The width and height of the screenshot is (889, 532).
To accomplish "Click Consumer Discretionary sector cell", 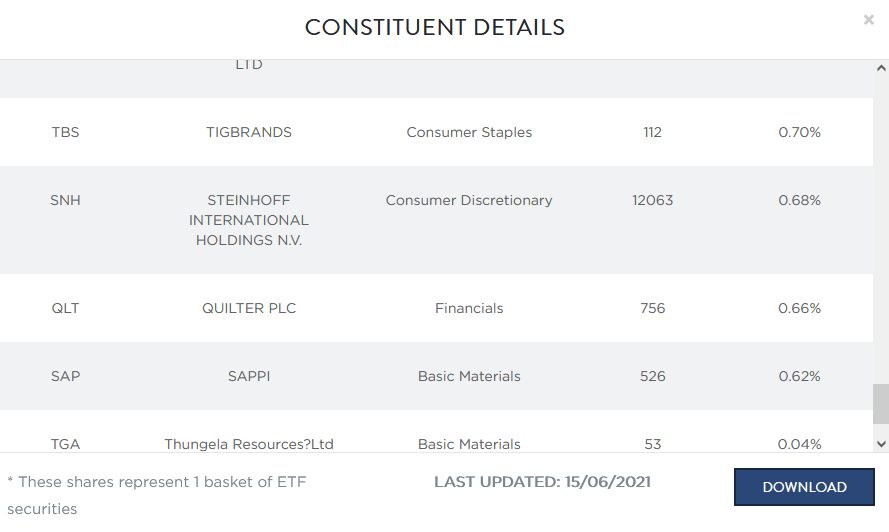I will pos(469,200).
